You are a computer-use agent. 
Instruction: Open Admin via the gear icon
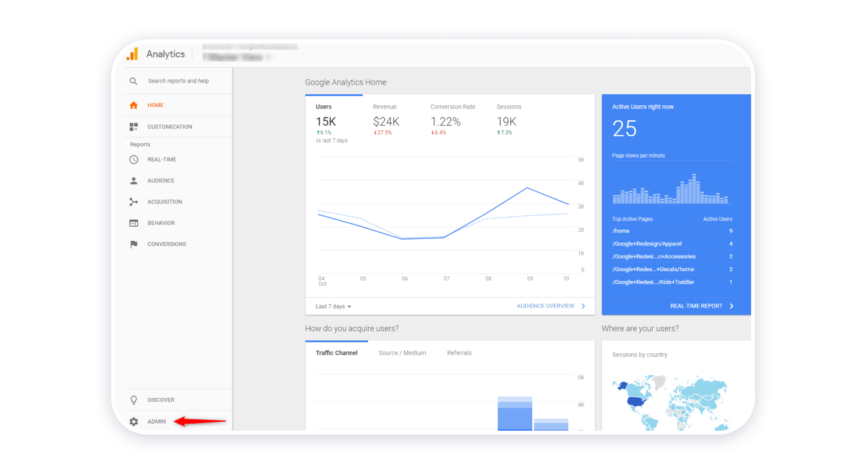click(x=134, y=422)
